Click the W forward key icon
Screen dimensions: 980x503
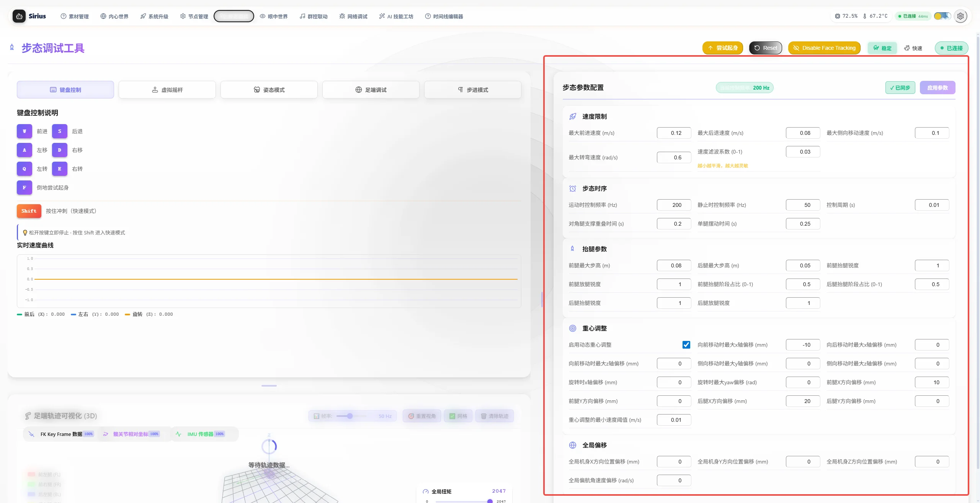tap(24, 131)
